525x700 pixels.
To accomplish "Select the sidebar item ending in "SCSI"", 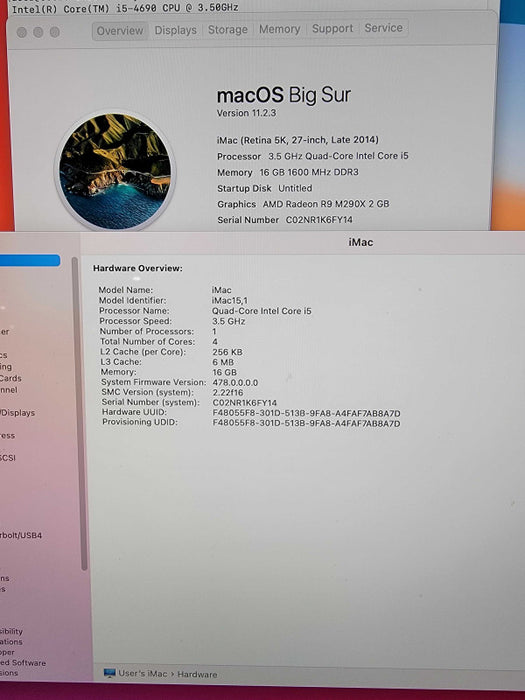I will click(x=8, y=458).
